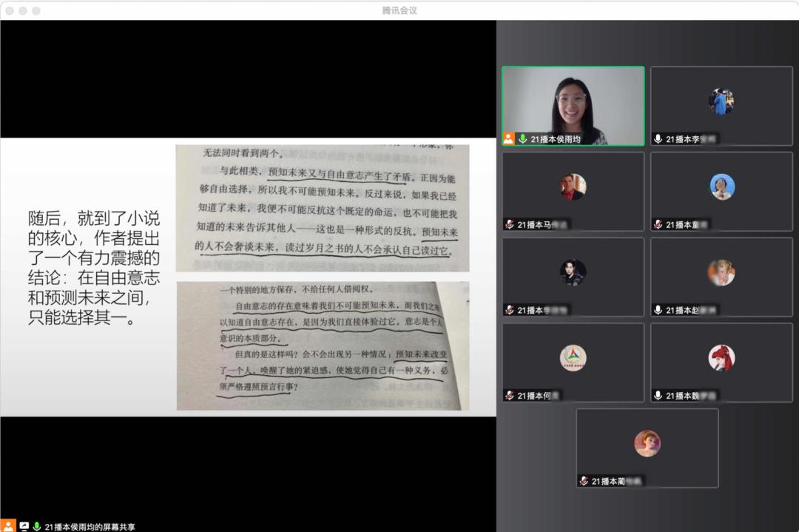This screenshot has width=799, height=532.
Task: Click the microphone icon beside 21播本李
Action: pos(658,138)
